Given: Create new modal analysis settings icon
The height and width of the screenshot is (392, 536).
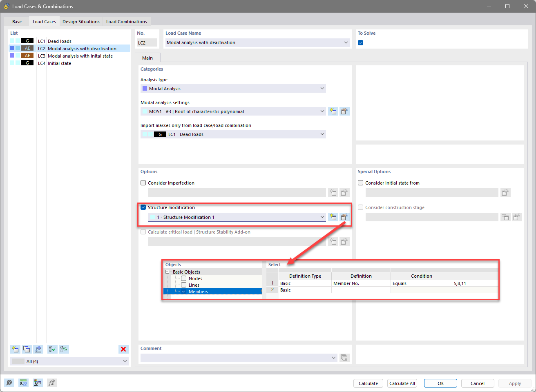Looking at the screenshot, I should pyautogui.click(x=333, y=111).
